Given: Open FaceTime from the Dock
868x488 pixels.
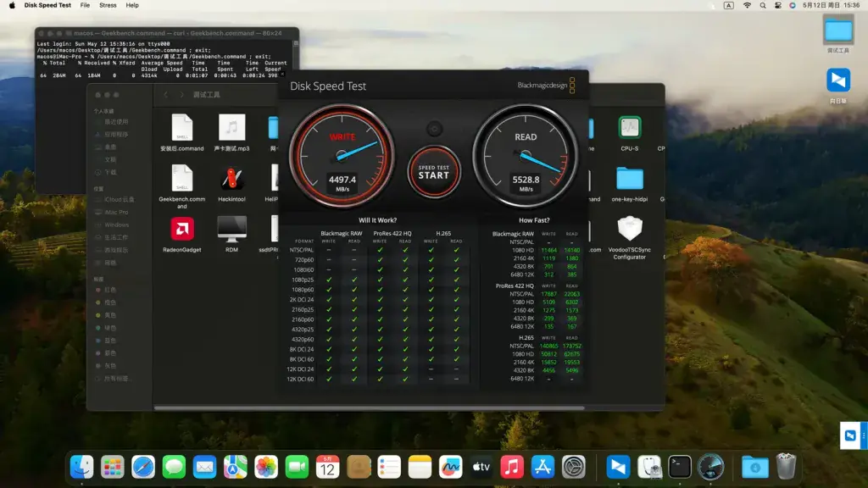Looking at the screenshot, I should click(297, 468).
